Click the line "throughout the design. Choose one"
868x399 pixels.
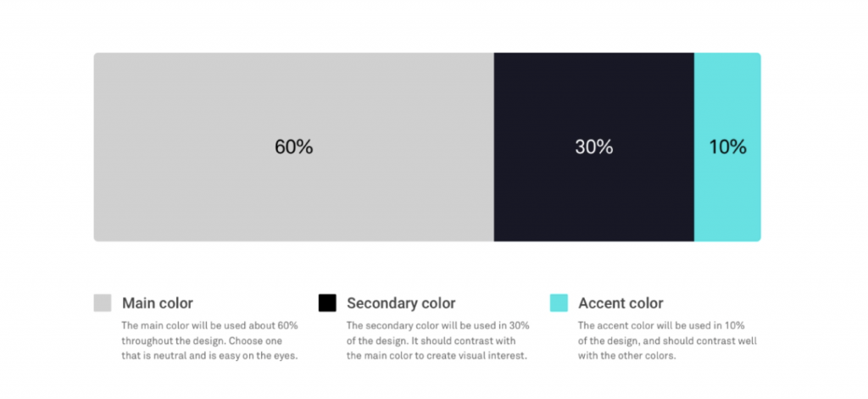(x=202, y=341)
